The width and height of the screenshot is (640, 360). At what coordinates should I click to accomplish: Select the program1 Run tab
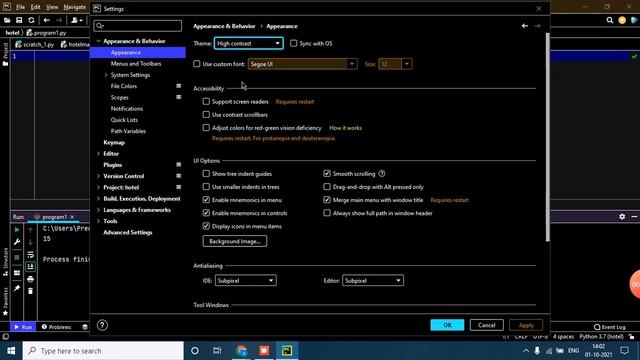coord(54,217)
